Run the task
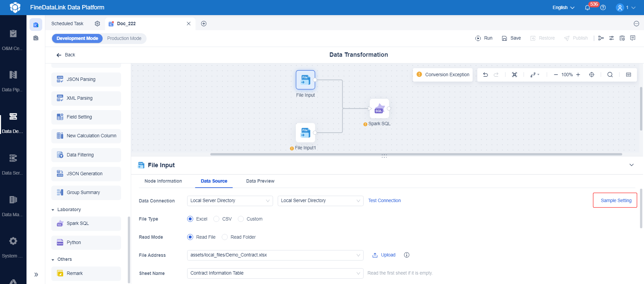This screenshot has width=644, height=284. click(484, 38)
